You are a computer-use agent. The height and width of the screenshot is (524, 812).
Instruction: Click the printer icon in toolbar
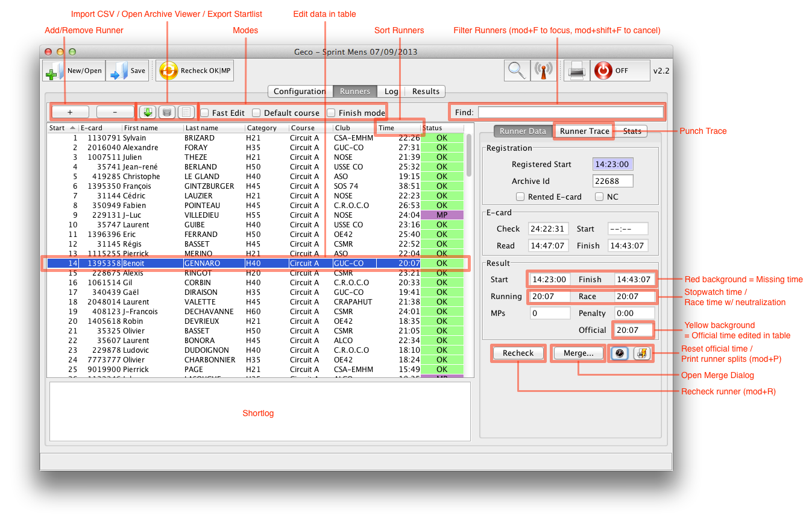[577, 71]
